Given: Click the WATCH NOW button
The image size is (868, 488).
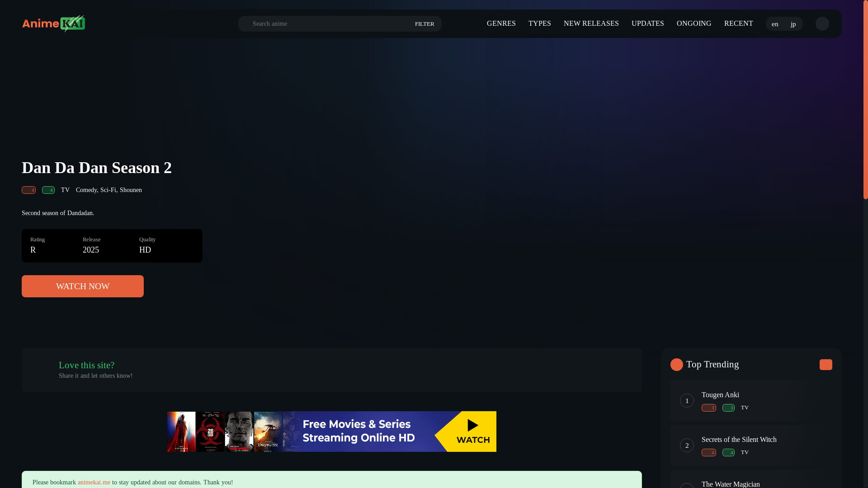Looking at the screenshot, I should 83,286.
